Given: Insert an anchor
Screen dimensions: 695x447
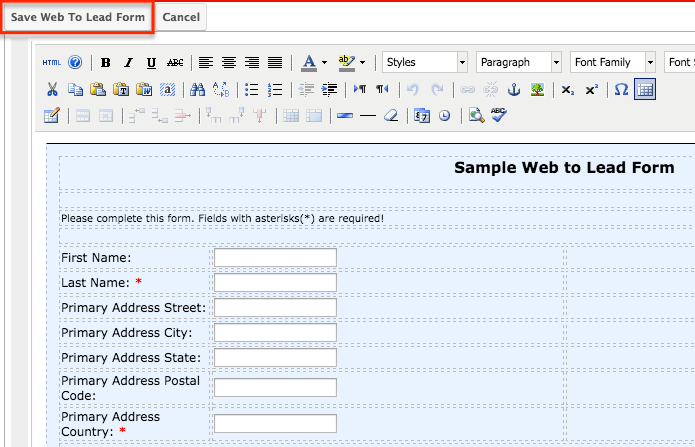Looking at the screenshot, I should [x=514, y=90].
